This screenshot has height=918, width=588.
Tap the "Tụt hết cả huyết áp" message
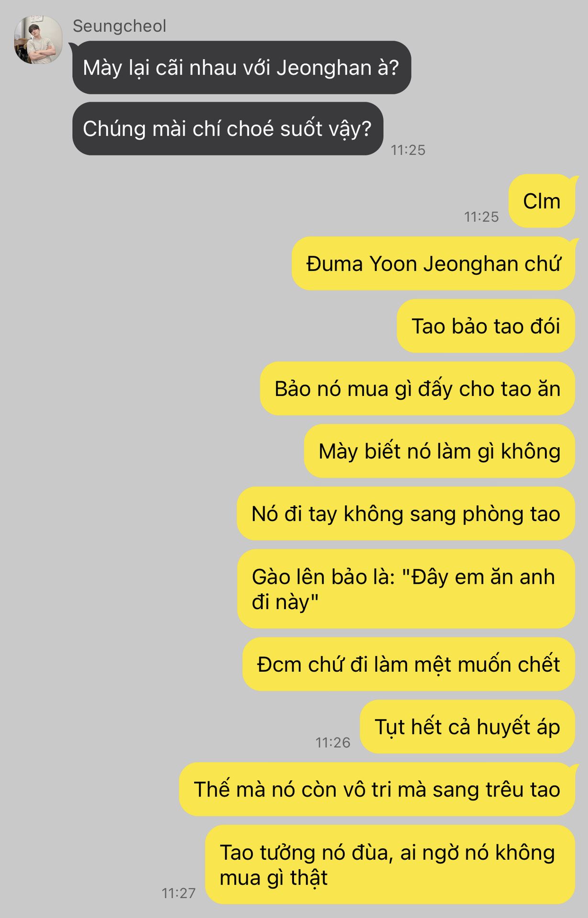pyautogui.click(x=467, y=727)
